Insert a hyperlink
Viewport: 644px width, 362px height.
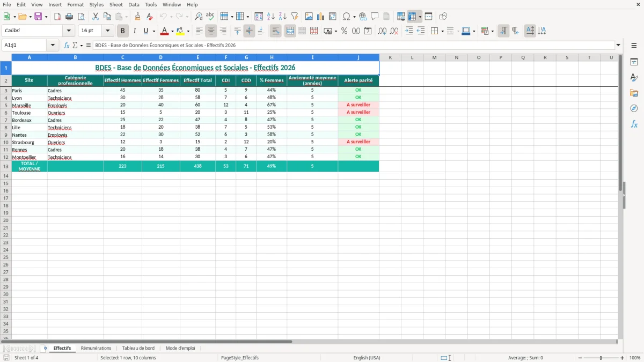pos(363,17)
